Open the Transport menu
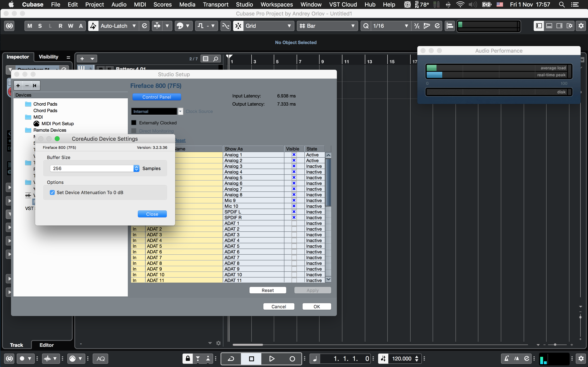588x367 pixels. (x=216, y=4)
